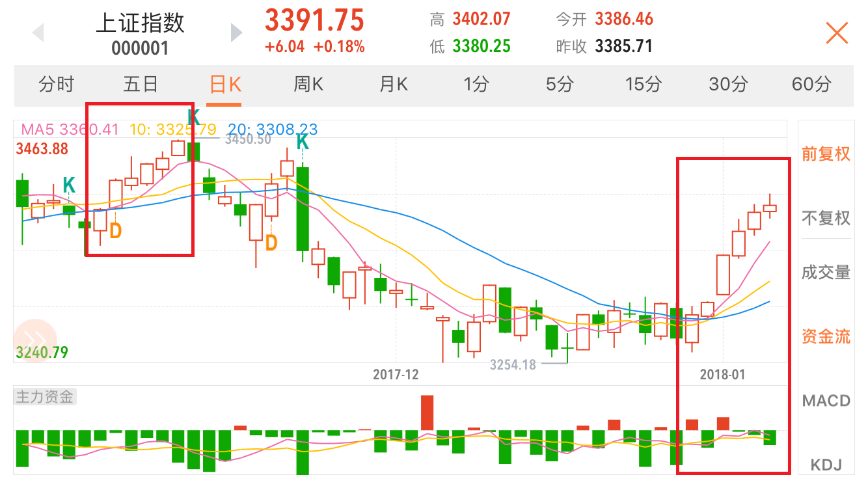Image resolution: width=868 pixels, height=488 pixels.
Task: Select the 60分 interval tab
Action: click(811, 84)
